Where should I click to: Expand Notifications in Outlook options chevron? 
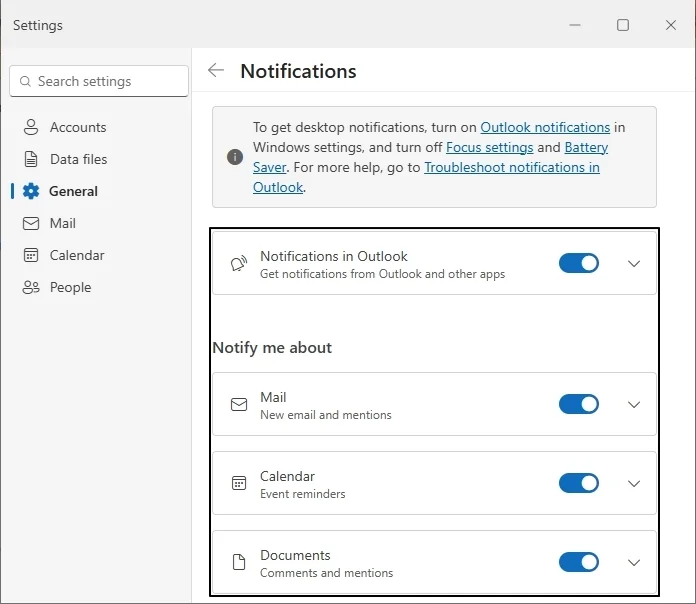coord(634,264)
